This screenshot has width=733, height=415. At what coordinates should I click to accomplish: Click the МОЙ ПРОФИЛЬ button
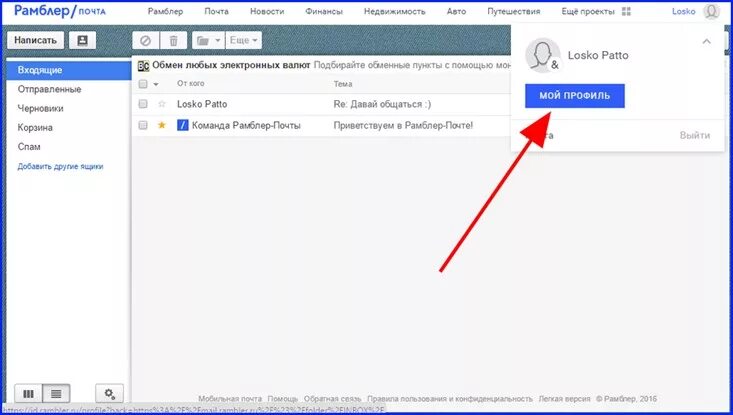pyautogui.click(x=575, y=96)
